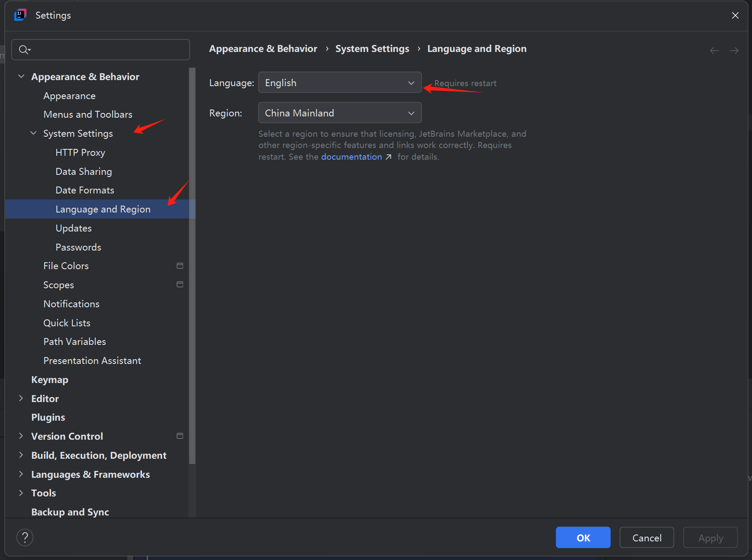Open Date Formats settings

click(85, 190)
